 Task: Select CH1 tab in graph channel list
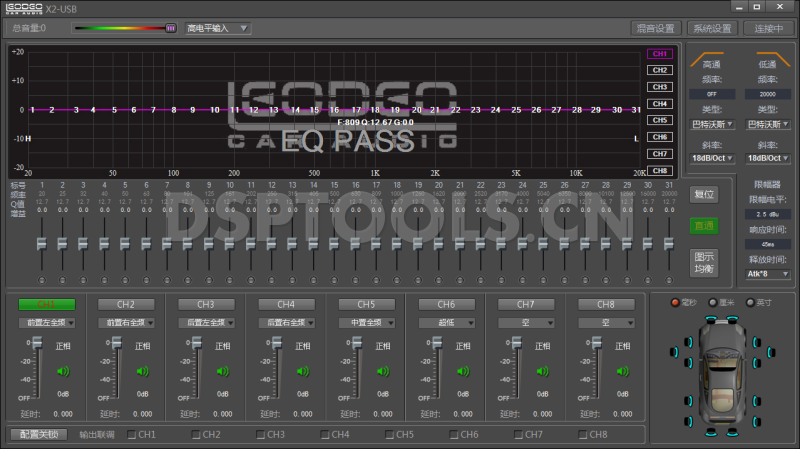point(660,54)
